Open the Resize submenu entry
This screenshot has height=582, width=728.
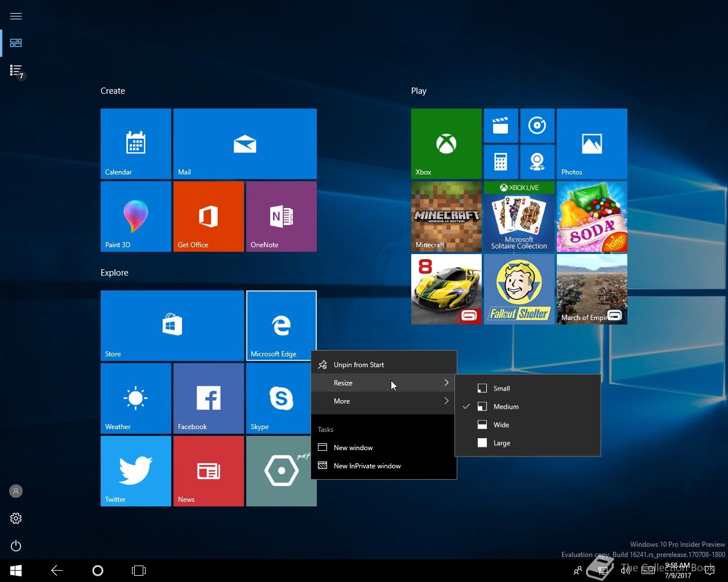(384, 383)
